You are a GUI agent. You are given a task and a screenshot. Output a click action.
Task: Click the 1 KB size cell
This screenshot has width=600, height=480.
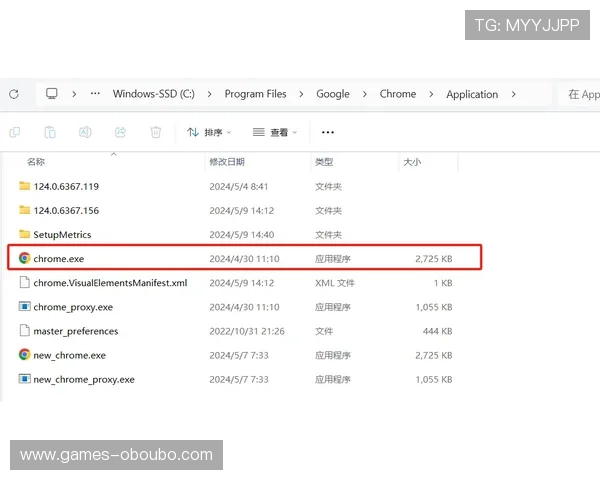click(x=443, y=283)
